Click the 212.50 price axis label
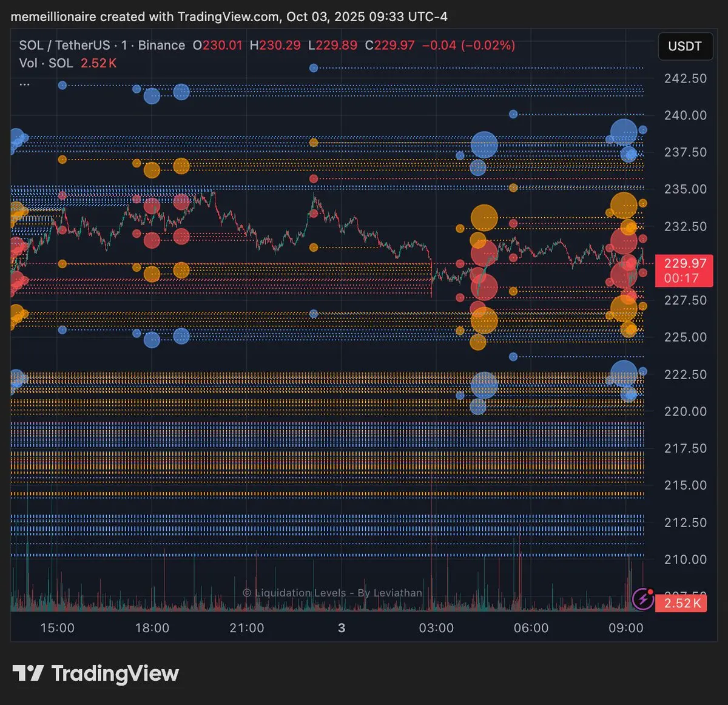 click(686, 522)
